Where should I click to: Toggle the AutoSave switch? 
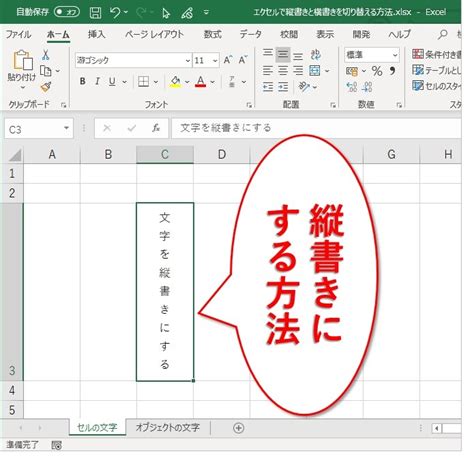[67, 12]
